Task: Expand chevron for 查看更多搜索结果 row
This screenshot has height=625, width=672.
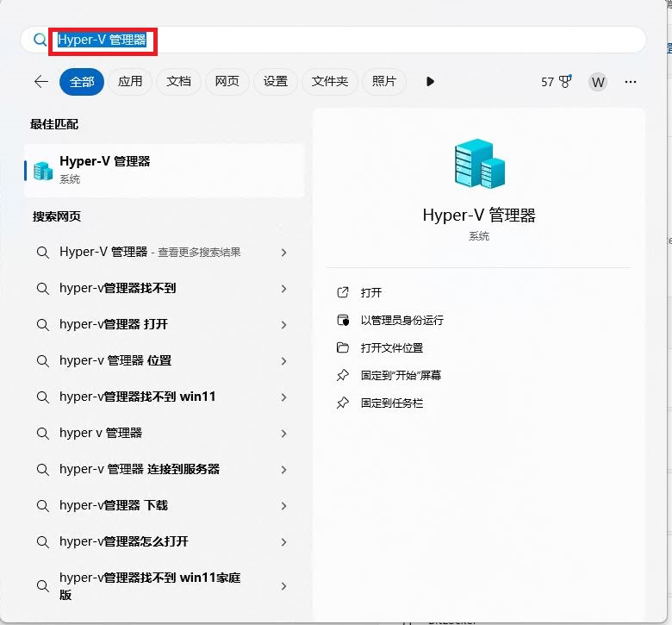Action: point(283,253)
